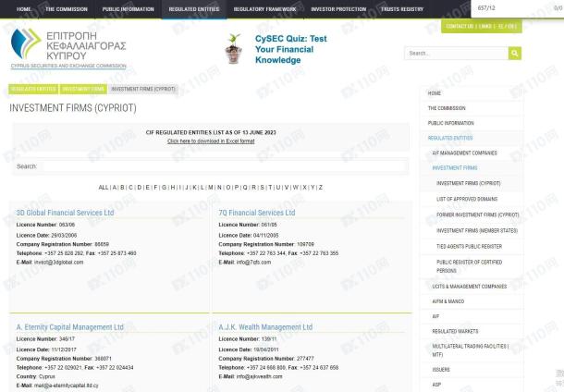
Task: Filter firms by letter A
Action: tap(115, 188)
